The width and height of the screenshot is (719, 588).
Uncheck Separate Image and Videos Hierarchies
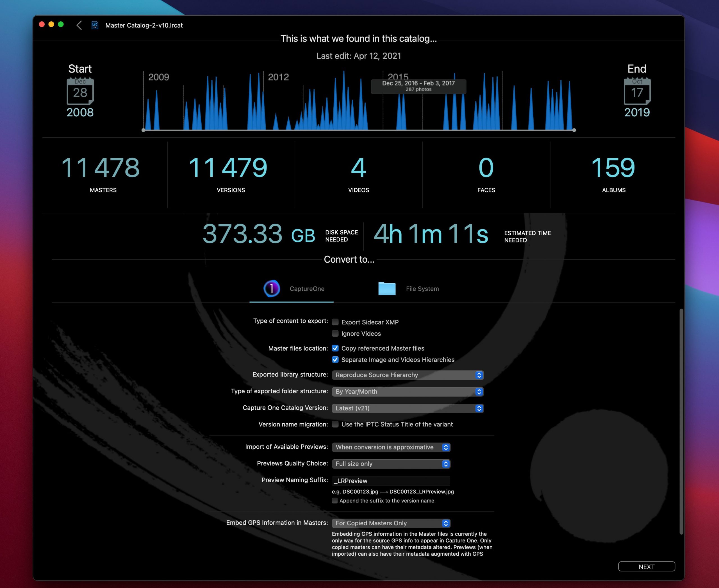[335, 360]
